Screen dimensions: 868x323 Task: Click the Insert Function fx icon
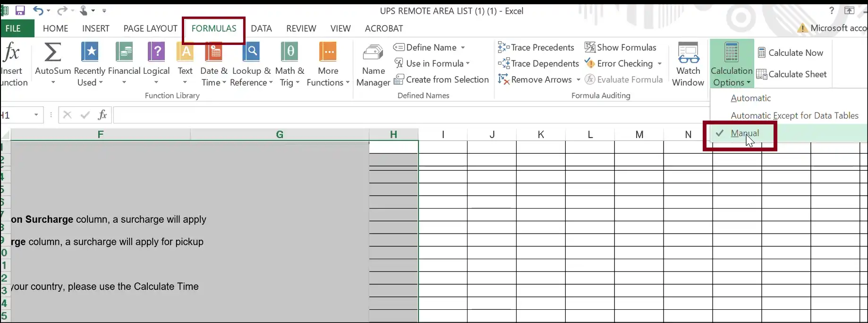(11, 52)
